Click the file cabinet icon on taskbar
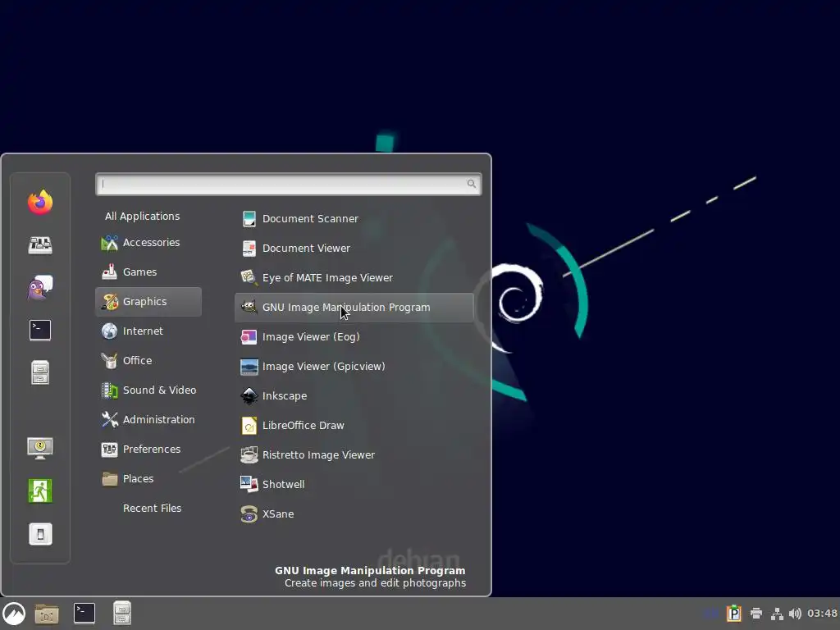Image resolution: width=840 pixels, height=630 pixels. pos(121,614)
